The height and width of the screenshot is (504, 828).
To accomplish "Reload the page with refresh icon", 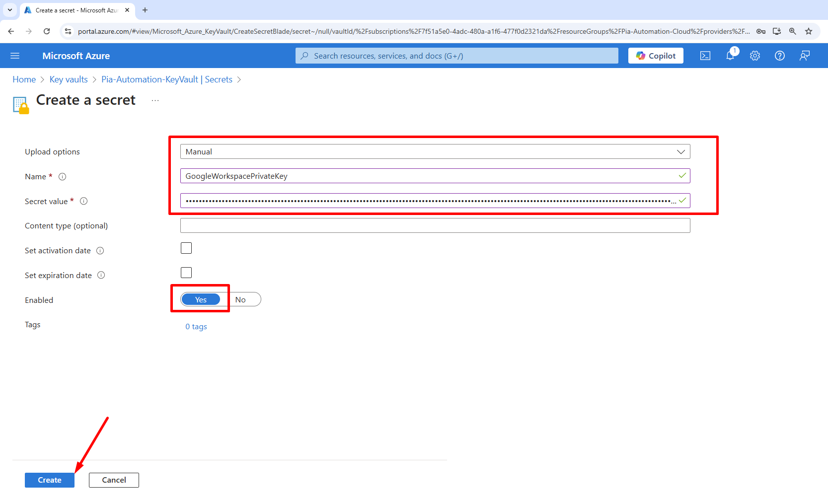I will [x=47, y=31].
